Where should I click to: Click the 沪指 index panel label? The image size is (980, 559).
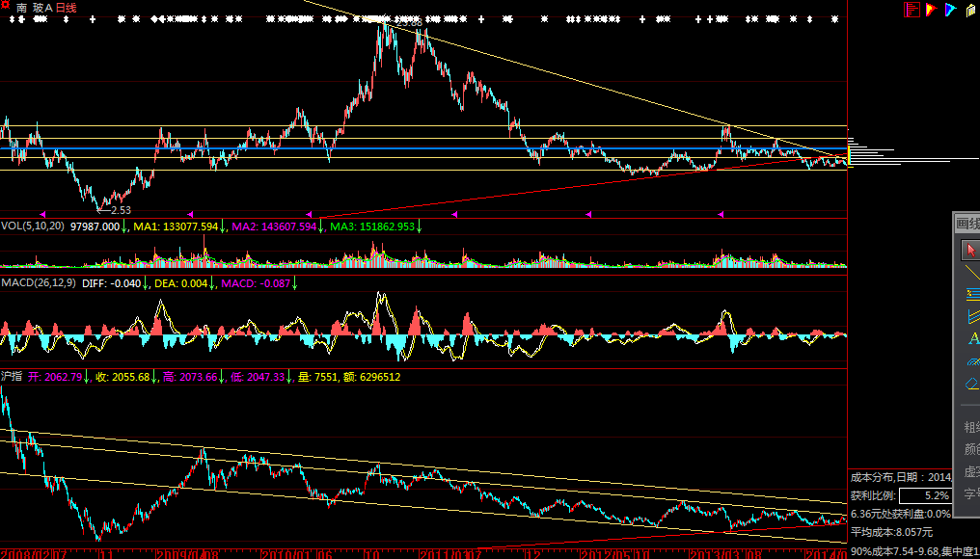[x=12, y=377]
